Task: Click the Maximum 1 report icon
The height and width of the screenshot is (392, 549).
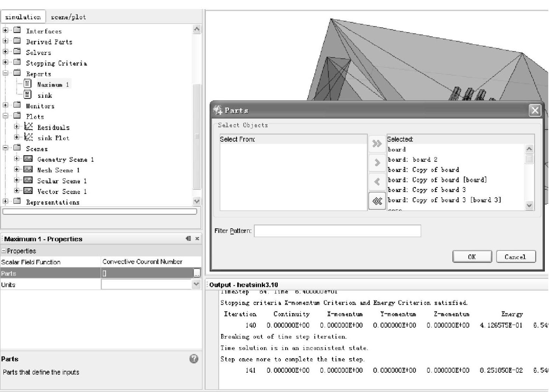Action: pos(28,83)
